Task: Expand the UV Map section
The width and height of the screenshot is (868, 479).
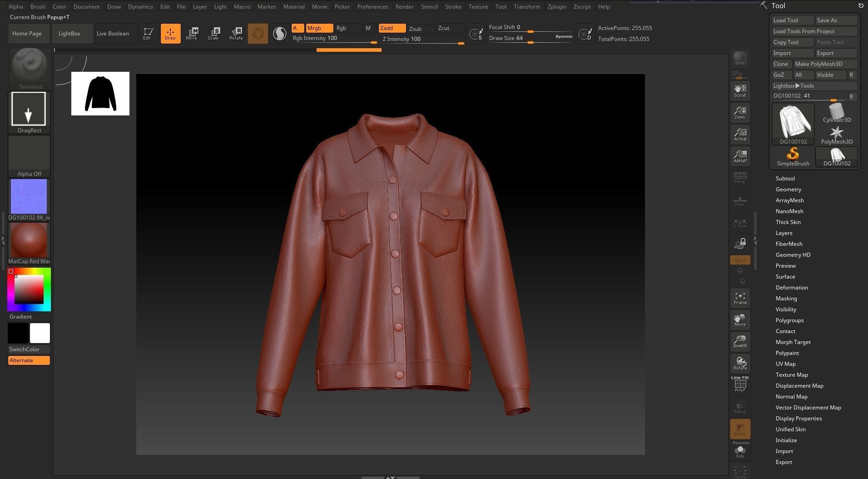Action: coord(785,364)
